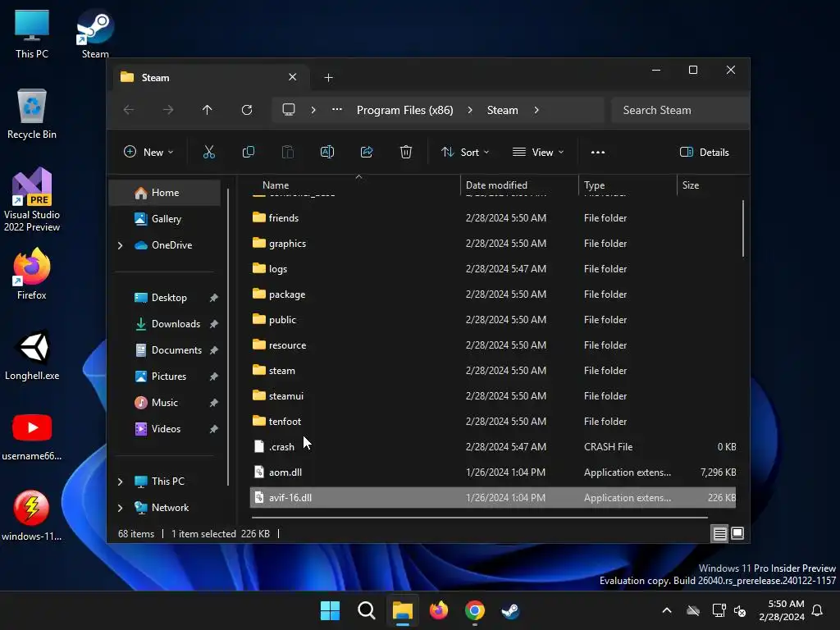
Task: Click the Share icon in toolbar
Action: 367,152
